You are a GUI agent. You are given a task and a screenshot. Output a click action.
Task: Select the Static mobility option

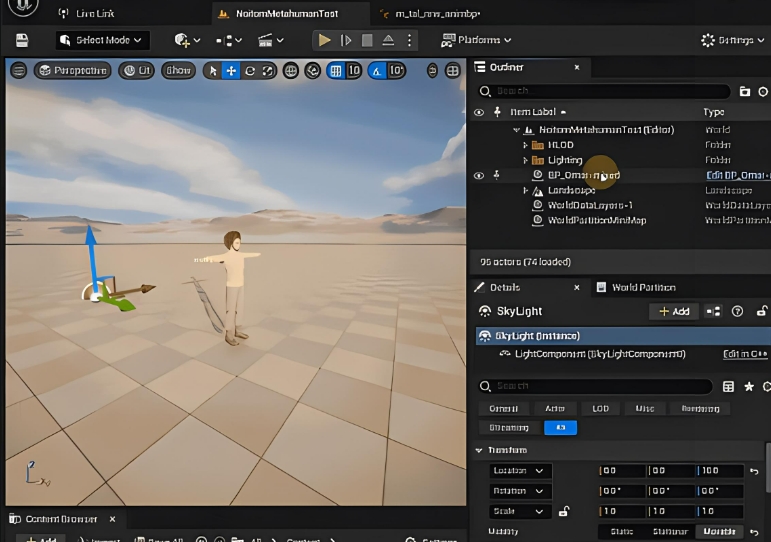pyautogui.click(x=620, y=531)
